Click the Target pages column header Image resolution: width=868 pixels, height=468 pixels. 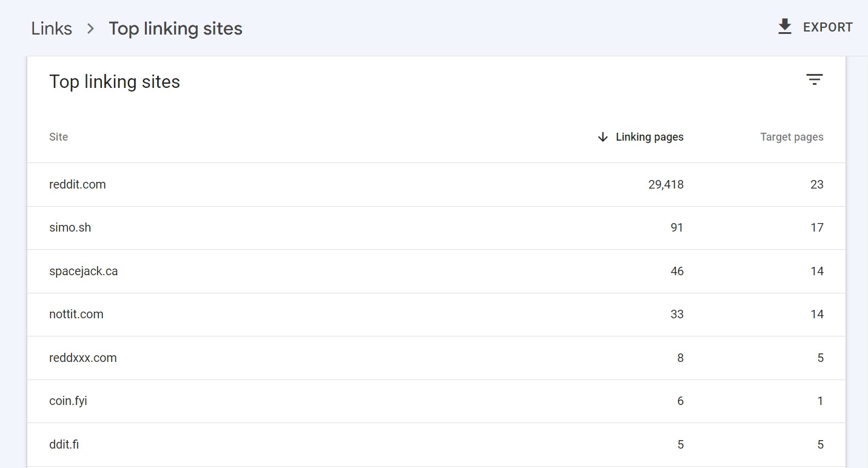(x=792, y=137)
